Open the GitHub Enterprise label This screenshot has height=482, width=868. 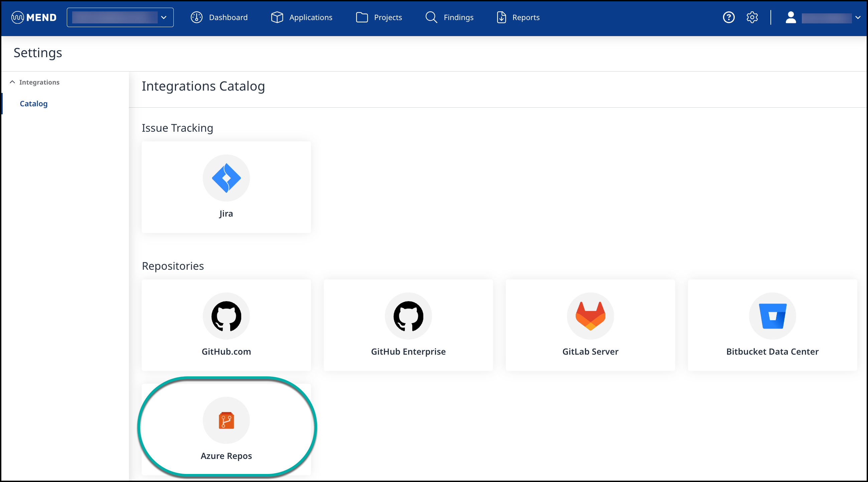point(408,352)
